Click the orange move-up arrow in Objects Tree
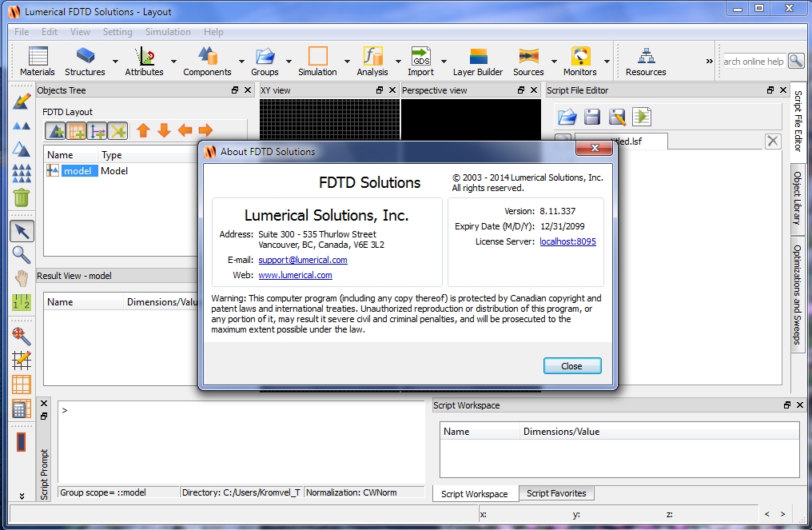812x530 pixels. click(143, 130)
